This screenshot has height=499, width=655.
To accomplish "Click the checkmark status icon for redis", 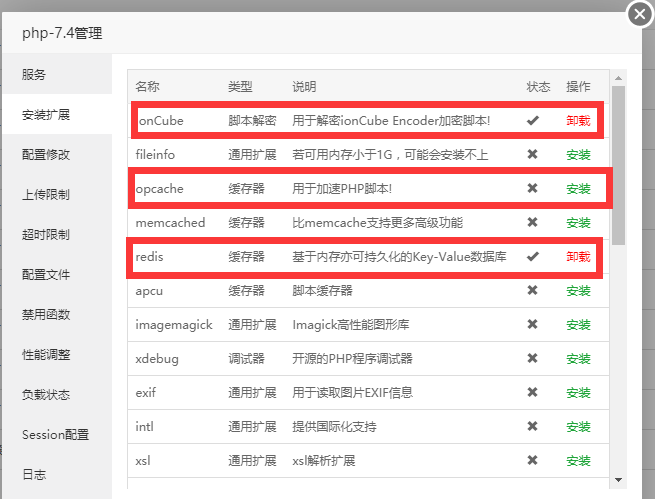I will pyautogui.click(x=533, y=256).
